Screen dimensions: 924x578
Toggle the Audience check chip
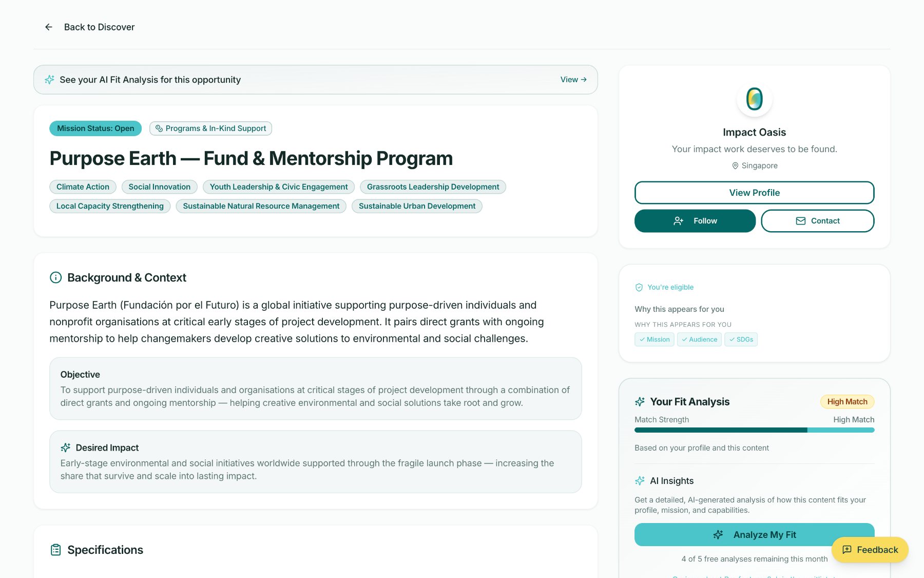point(699,340)
